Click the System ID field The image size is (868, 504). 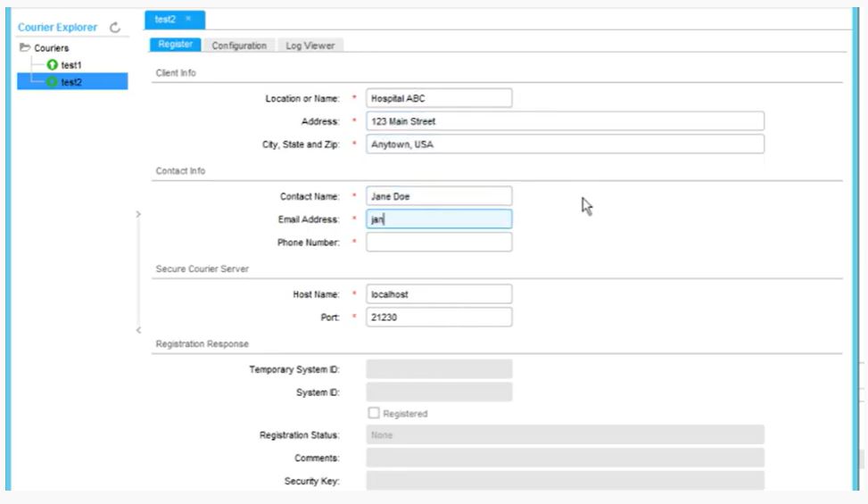[x=439, y=392]
